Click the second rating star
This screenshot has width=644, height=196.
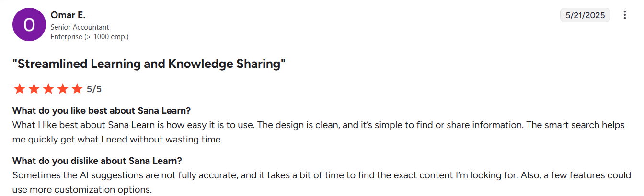point(34,89)
